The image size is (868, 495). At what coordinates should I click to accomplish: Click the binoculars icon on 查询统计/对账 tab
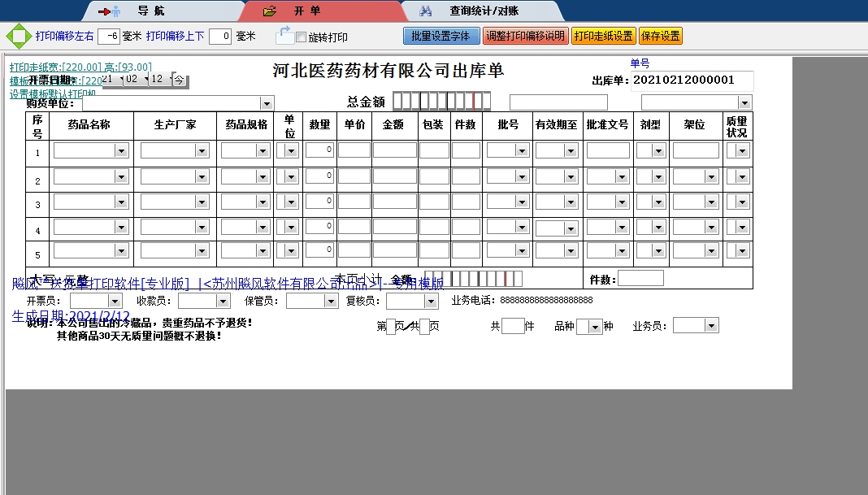(426, 11)
